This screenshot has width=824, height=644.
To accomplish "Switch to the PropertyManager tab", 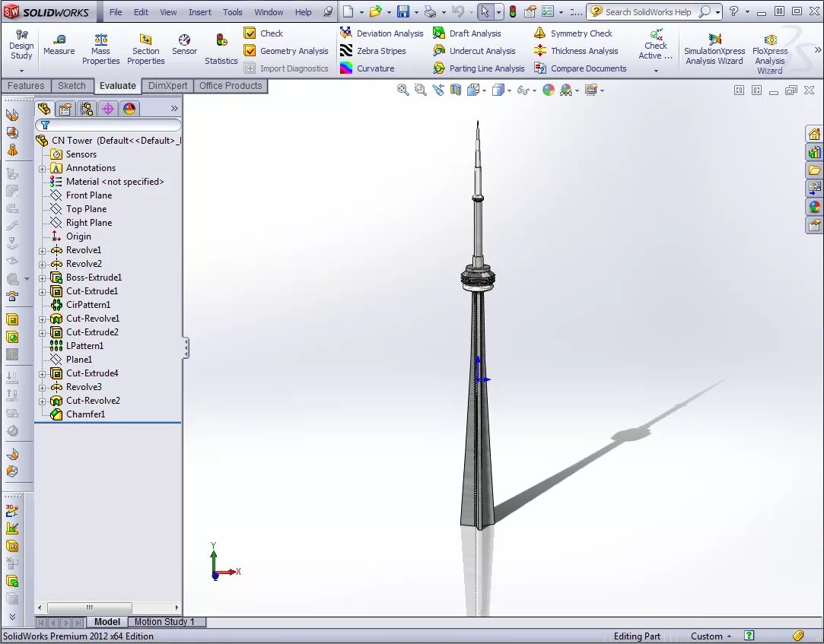I will click(65, 109).
